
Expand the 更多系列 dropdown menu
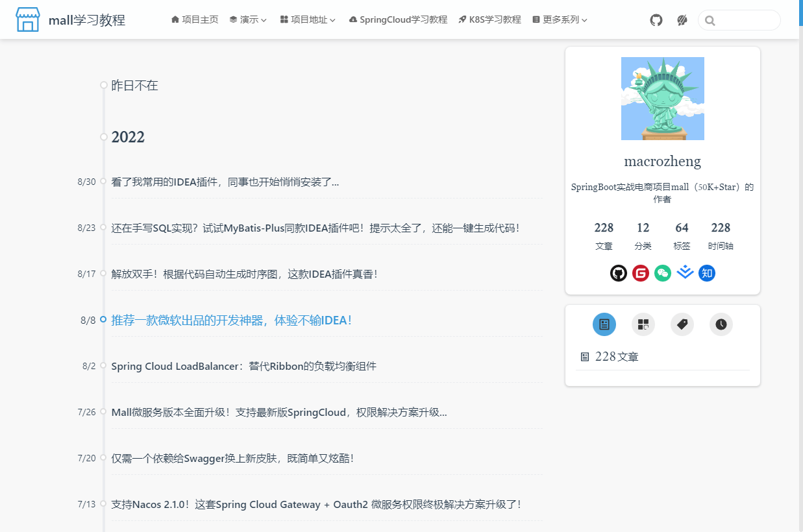click(560, 19)
